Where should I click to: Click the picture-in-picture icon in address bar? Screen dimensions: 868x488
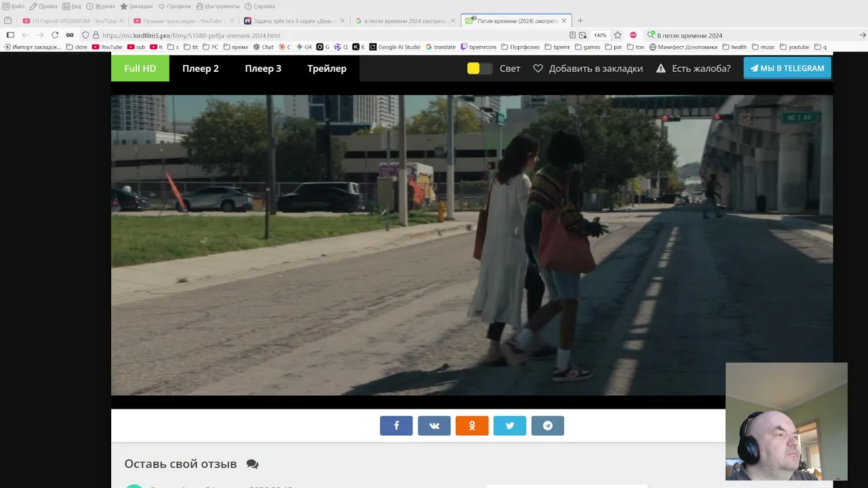click(x=583, y=35)
